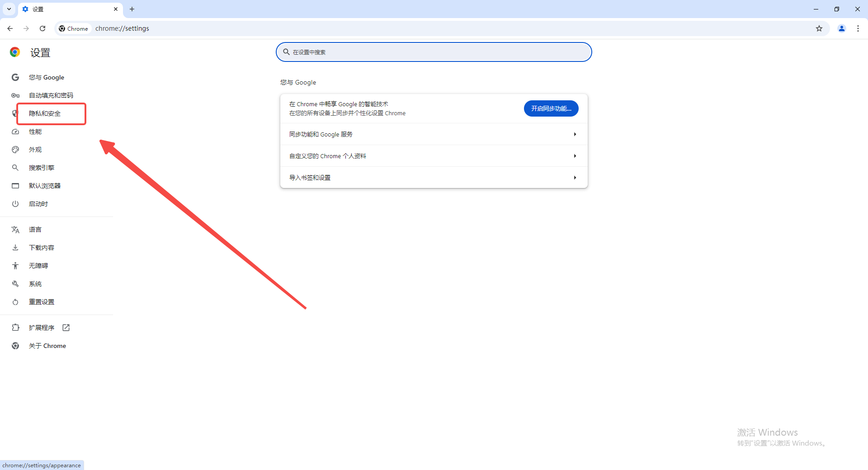This screenshot has height=470, width=868.
Task: Click the forward navigation arrow
Action: [26, 28]
